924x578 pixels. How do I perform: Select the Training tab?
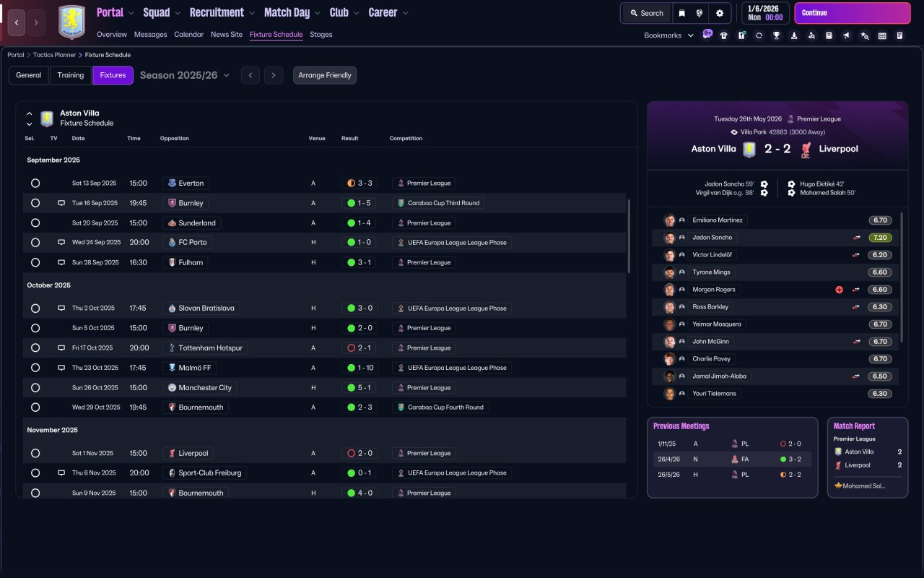pyautogui.click(x=71, y=75)
